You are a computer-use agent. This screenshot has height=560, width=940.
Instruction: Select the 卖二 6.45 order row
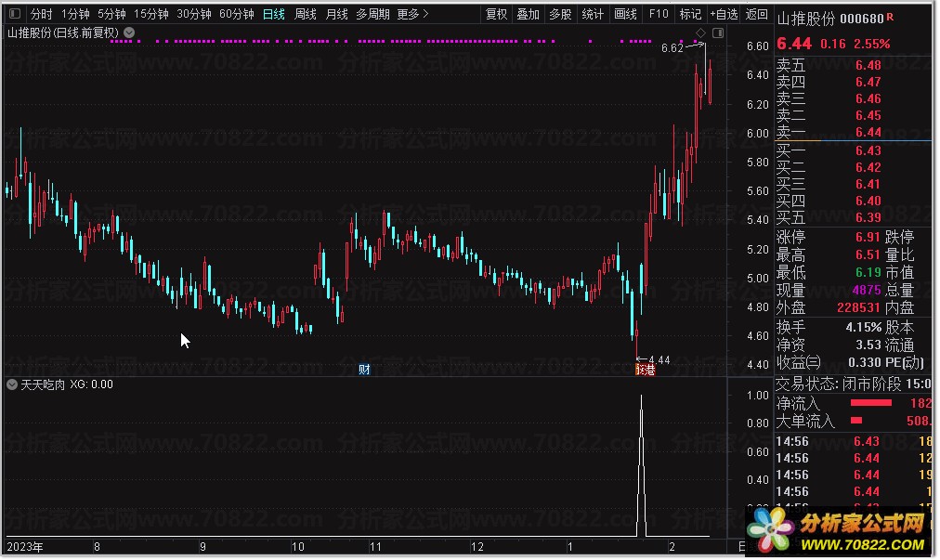pyautogui.click(x=853, y=115)
